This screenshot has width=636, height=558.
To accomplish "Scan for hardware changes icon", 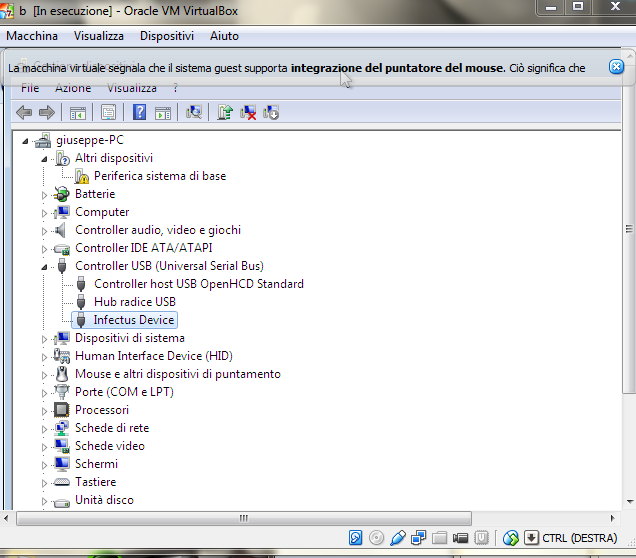I will (x=194, y=112).
